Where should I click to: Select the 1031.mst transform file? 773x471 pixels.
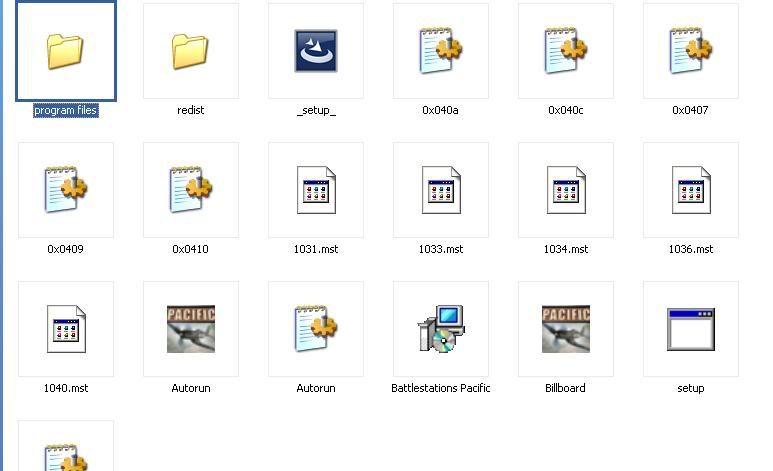315,190
